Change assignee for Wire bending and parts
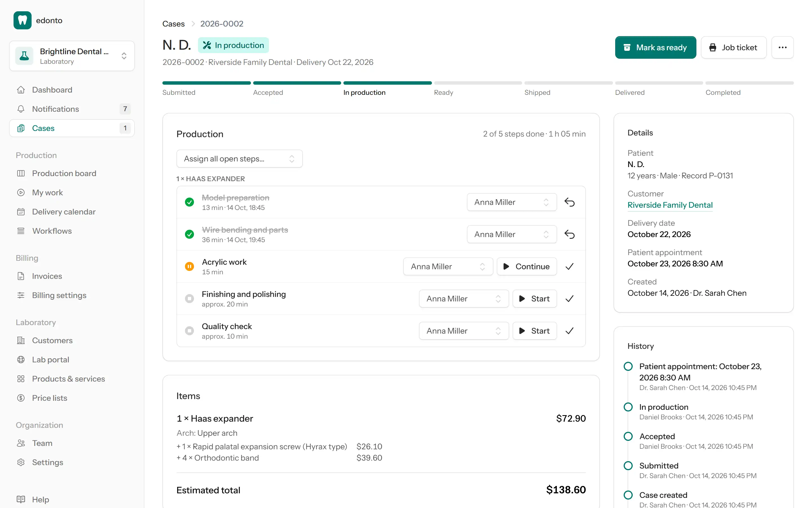Image resolution: width=812 pixels, height=508 pixels. coord(512,234)
